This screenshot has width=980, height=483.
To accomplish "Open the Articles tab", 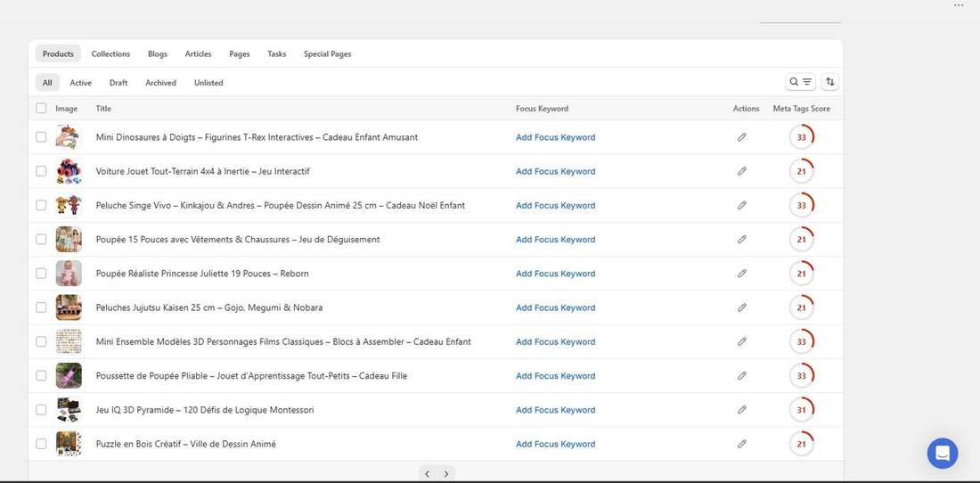I will (198, 53).
